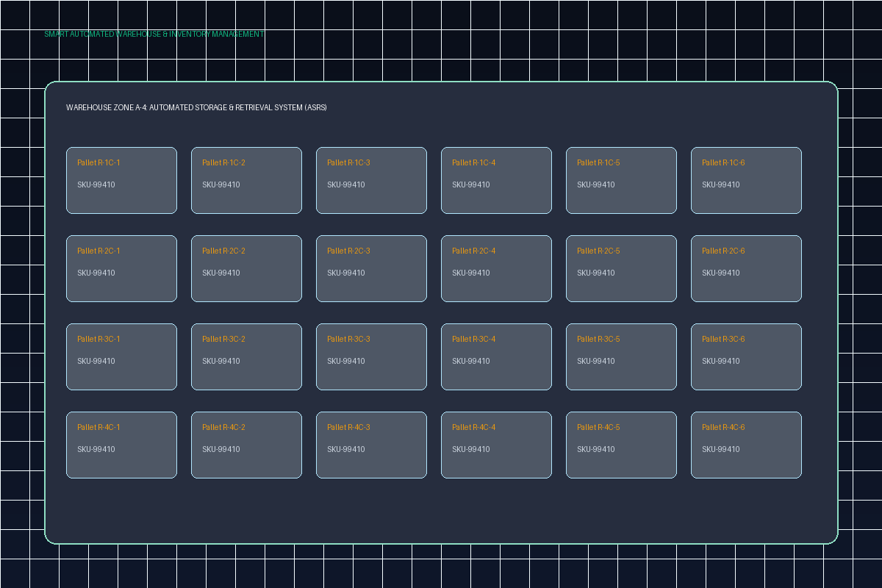Select the Pallet R-2C-2 card
The height and width of the screenshot is (588, 882).
pos(246,268)
